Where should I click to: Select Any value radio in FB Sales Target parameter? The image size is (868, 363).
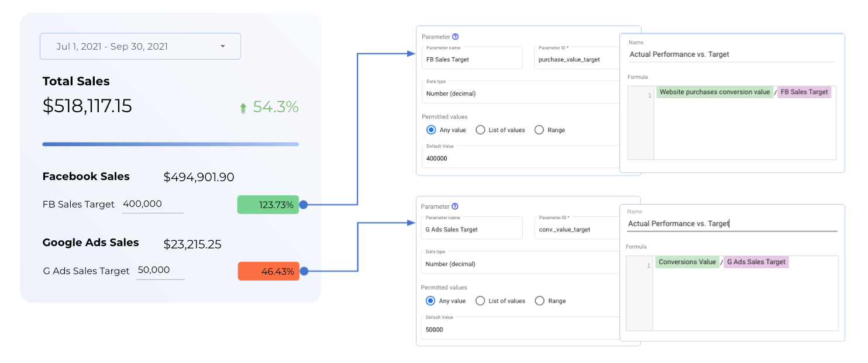tap(432, 130)
